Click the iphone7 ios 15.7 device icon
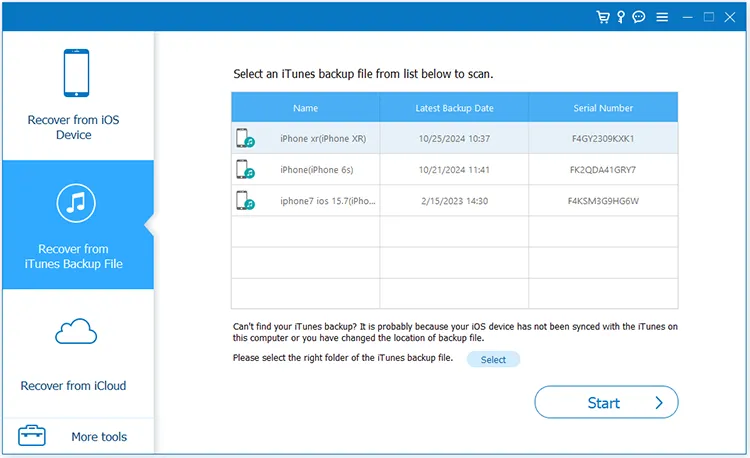750x458 pixels. tap(244, 200)
